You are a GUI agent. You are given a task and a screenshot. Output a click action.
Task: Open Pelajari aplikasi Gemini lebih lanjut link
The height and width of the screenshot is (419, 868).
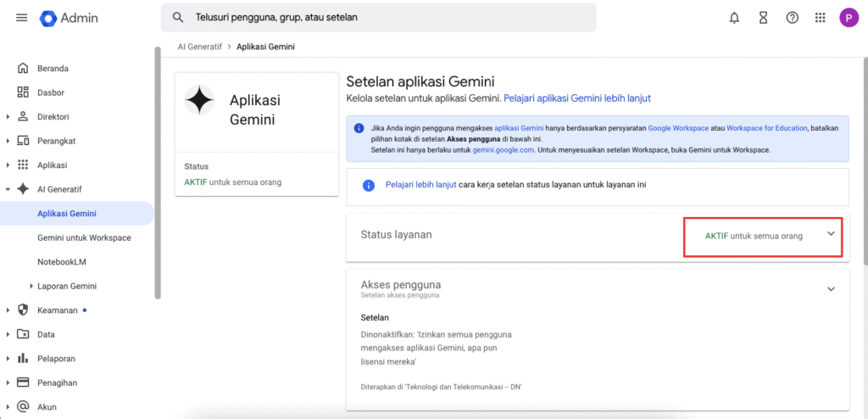[577, 98]
